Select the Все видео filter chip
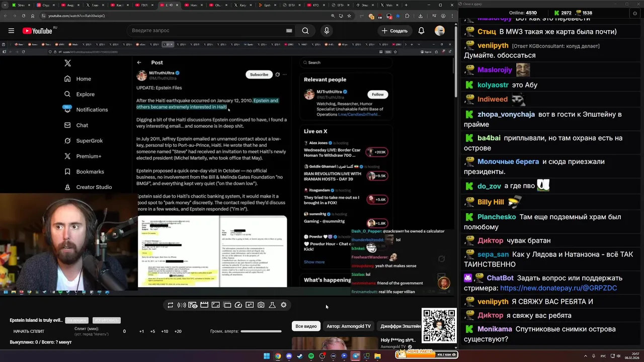Viewport: 644px width, 362px height. (x=306, y=326)
